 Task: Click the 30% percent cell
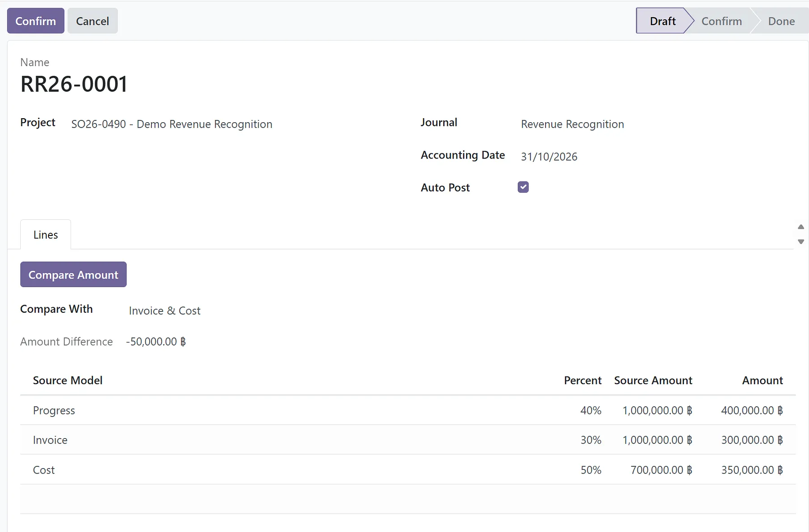click(591, 440)
